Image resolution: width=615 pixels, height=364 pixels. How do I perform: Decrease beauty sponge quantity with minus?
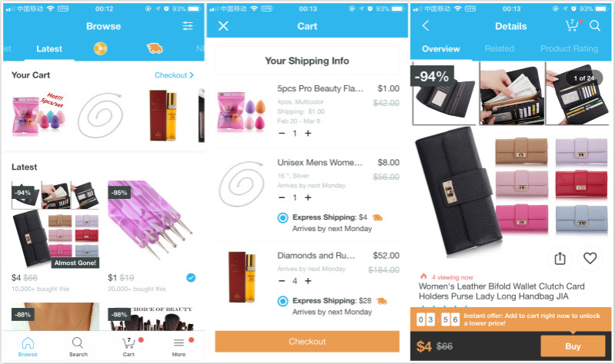point(281,133)
